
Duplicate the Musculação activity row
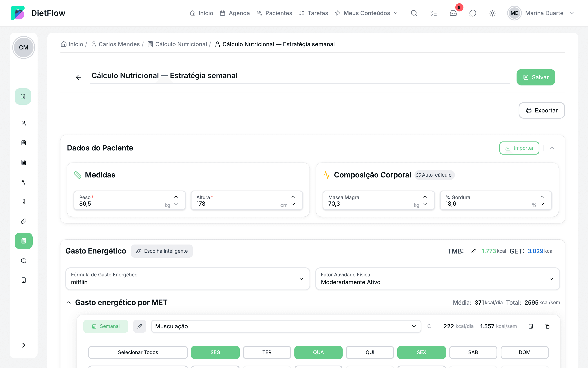click(547, 326)
